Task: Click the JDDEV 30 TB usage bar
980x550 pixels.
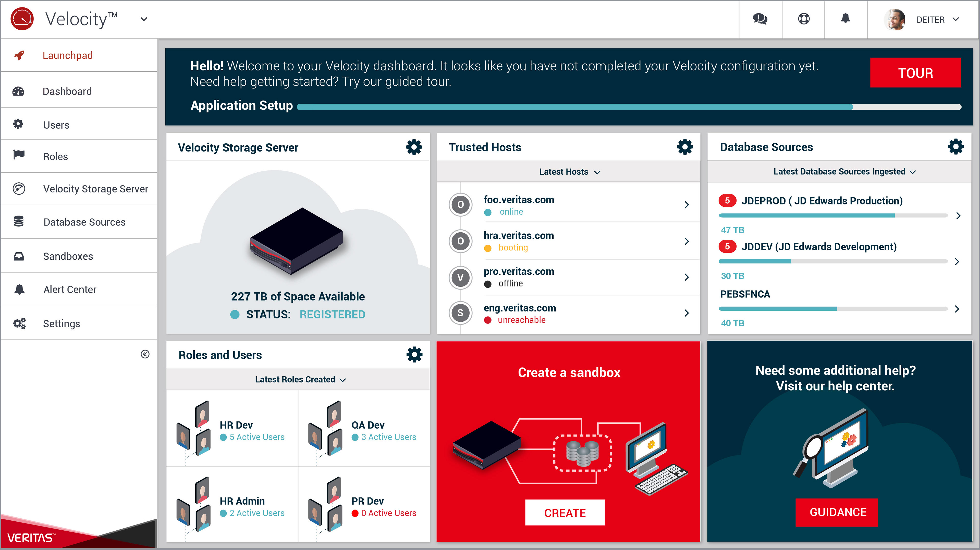Action: point(833,262)
